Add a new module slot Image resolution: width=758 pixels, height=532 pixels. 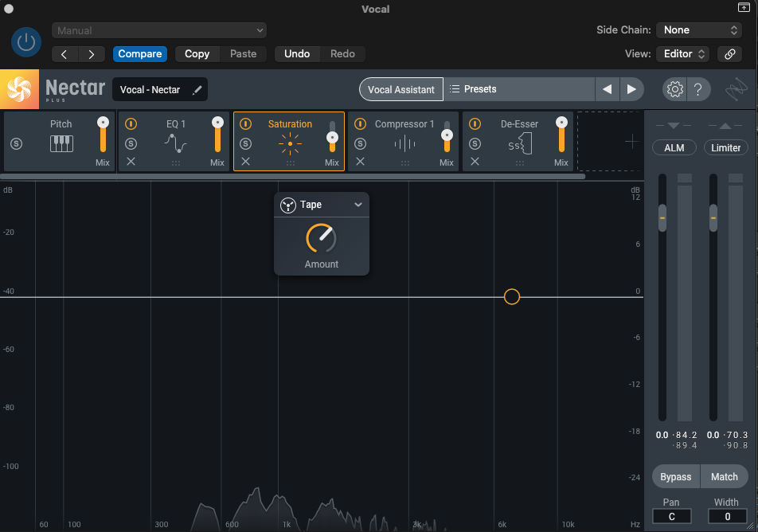pyautogui.click(x=631, y=142)
